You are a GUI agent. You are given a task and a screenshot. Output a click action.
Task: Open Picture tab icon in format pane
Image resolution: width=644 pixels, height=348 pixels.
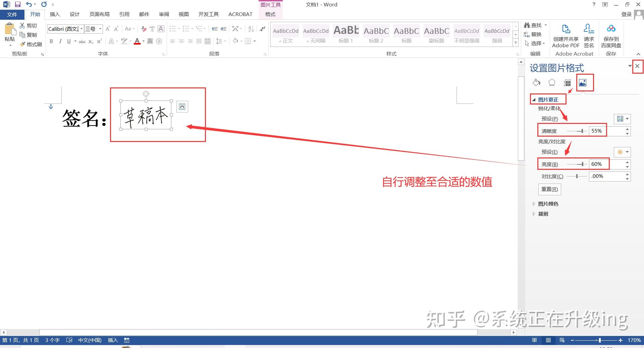tap(583, 83)
